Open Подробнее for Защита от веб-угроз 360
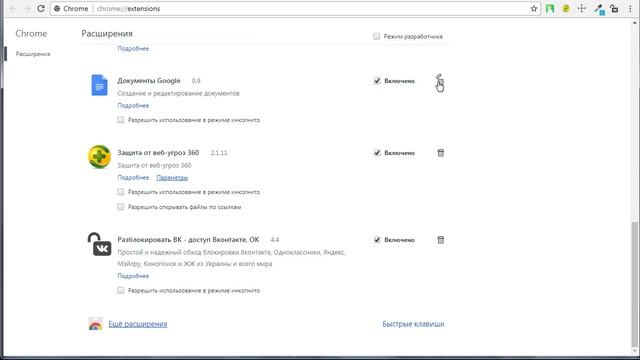The height and width of the screenshot is (360, 640). tap(133, 178)
